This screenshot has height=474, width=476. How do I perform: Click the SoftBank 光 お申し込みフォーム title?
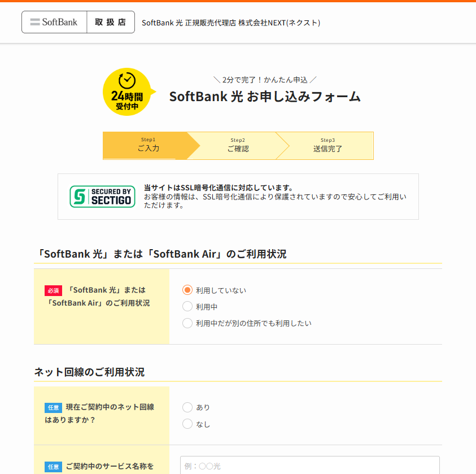click(265, 97)
